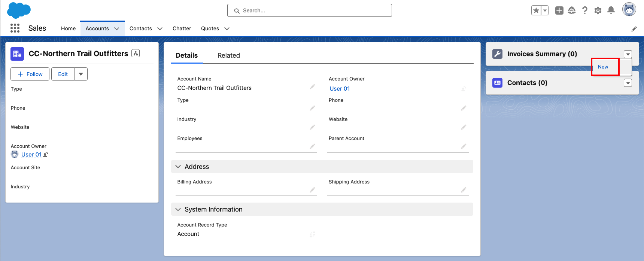Click the Favorites star icon

(x=536, y=10)
